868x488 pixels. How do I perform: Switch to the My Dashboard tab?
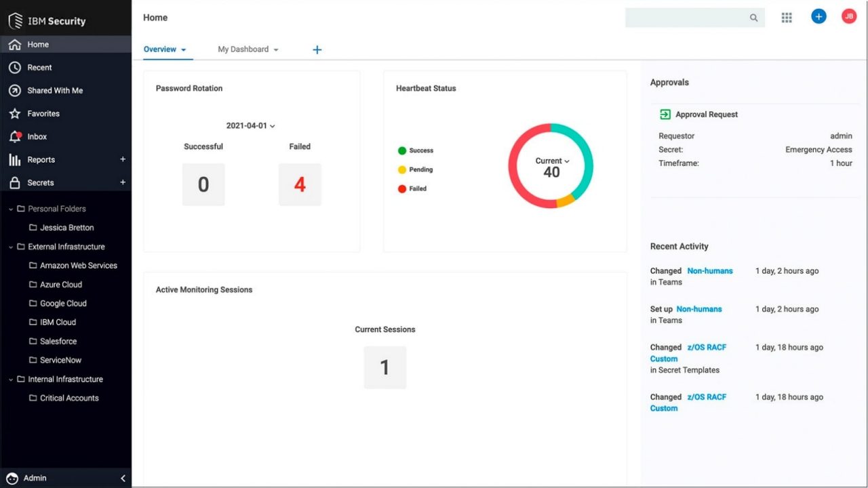tap(243, 49)
